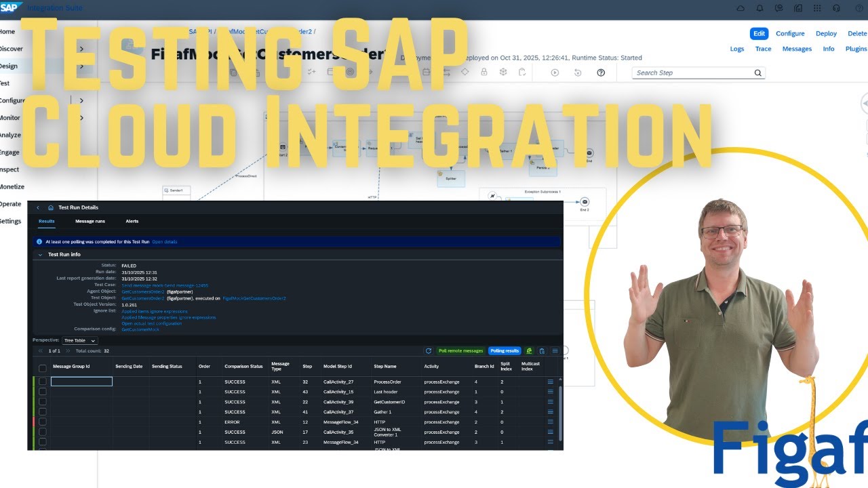This screenshot has height=488, width=868.
Task: Click the Open details link in info banner
Action: pos(165,241)
